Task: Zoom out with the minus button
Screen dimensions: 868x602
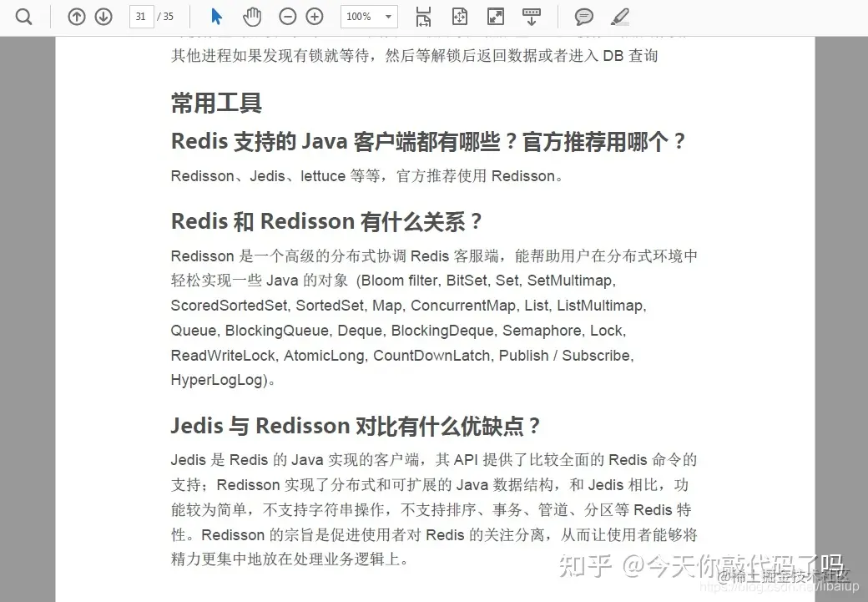Action: pos(288,18)
